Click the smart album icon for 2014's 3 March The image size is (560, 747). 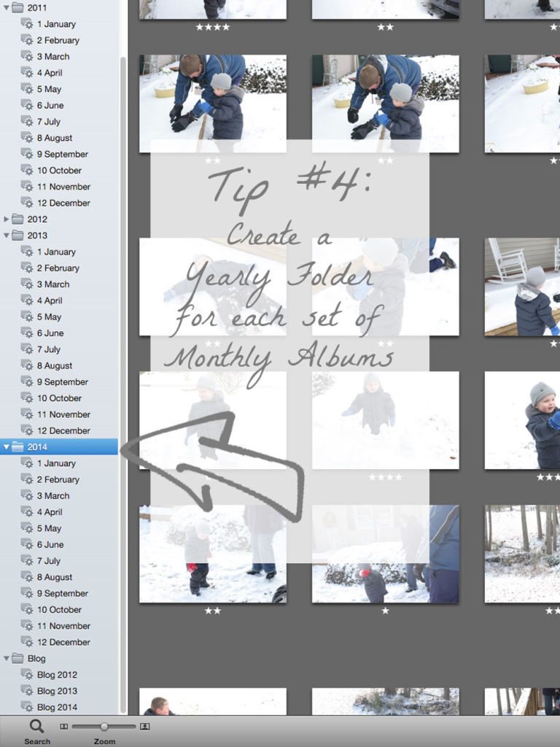(x=27, y=495)
